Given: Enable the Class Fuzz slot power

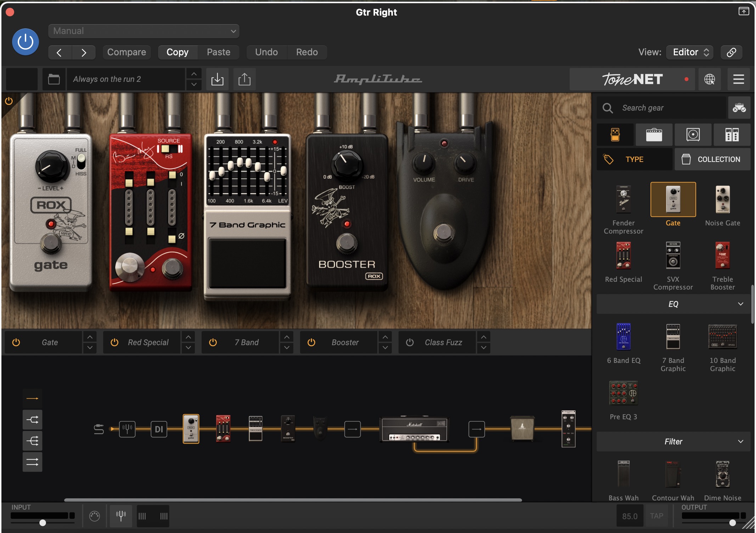Looking at the screenshot, I should tap(410, 342).
